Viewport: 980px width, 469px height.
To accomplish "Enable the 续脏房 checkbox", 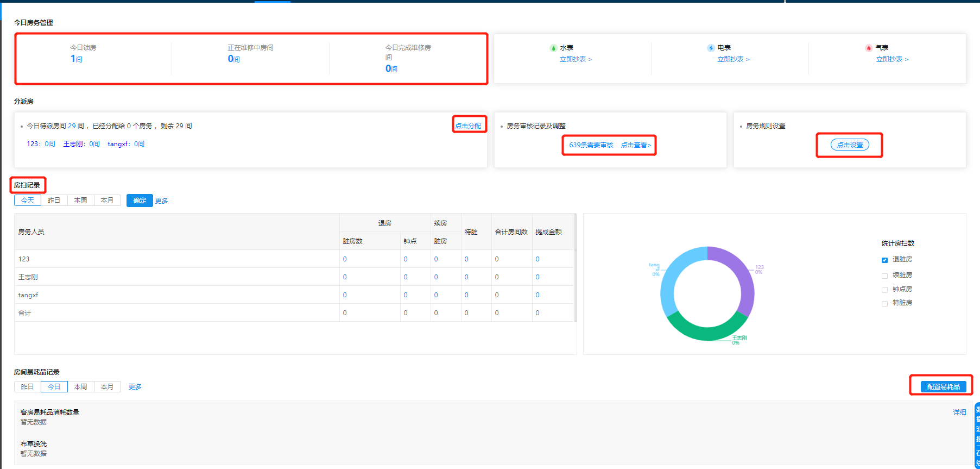I will [x=884, y=276].
